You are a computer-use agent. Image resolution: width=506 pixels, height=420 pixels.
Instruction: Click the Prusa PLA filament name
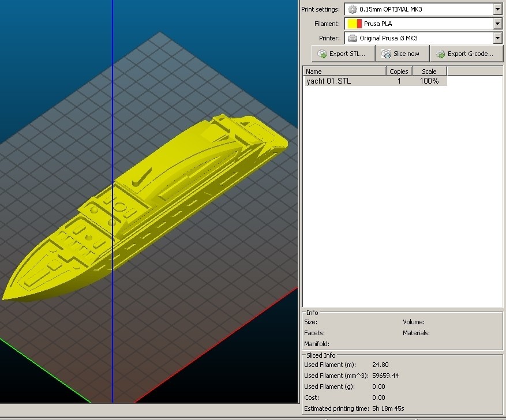pos(379,24)
